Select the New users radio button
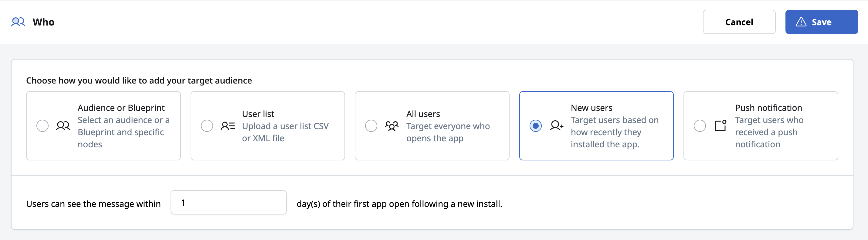 pos(536,126)
